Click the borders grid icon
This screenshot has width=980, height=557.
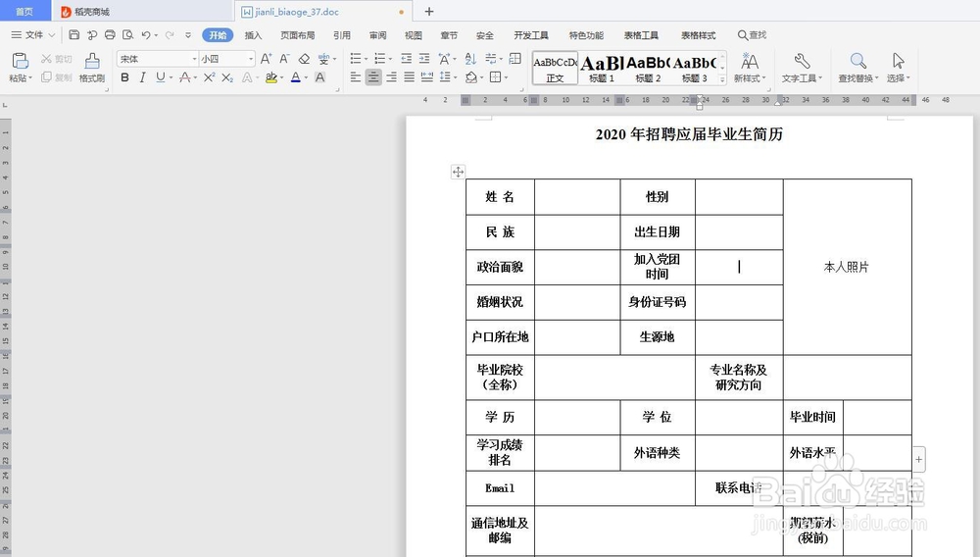(x=495, y=77)
